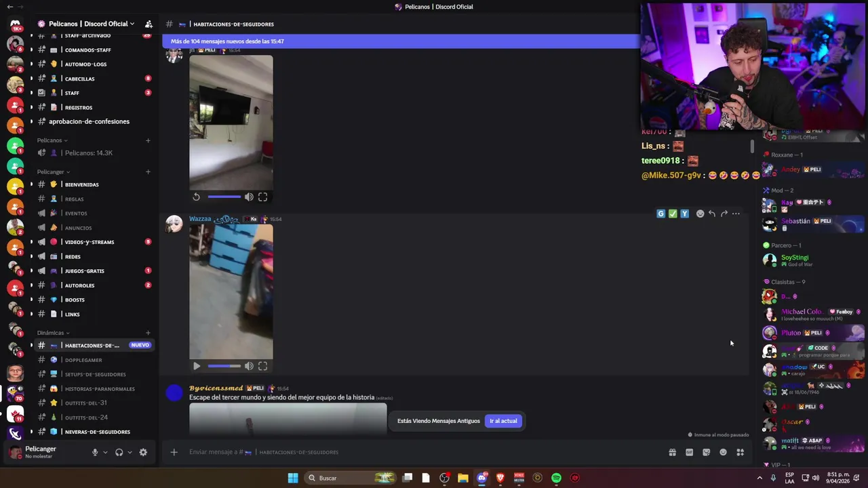Viewport: 868px width, 488px height.
Task: React with green checkmark emoji
Action: (x=673, y=213)
